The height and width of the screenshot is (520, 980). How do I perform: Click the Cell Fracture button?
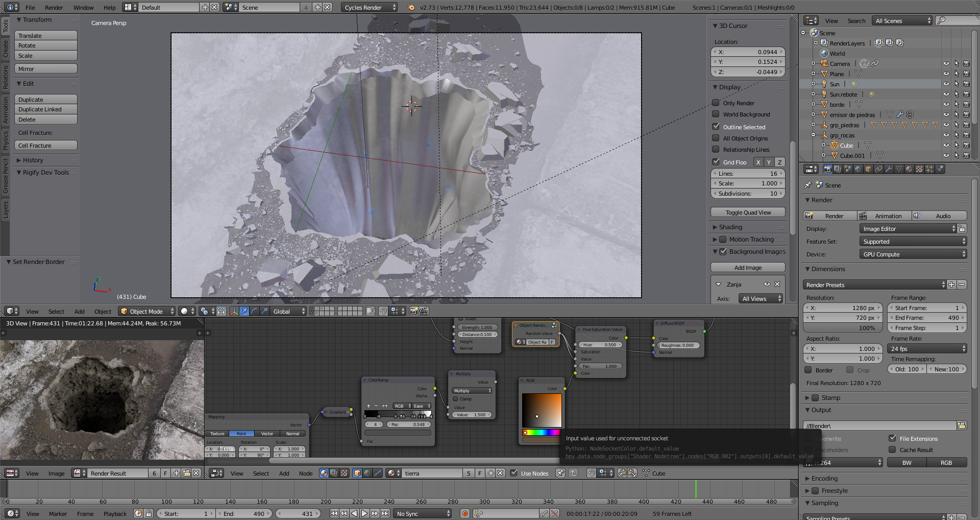point(45,146)
